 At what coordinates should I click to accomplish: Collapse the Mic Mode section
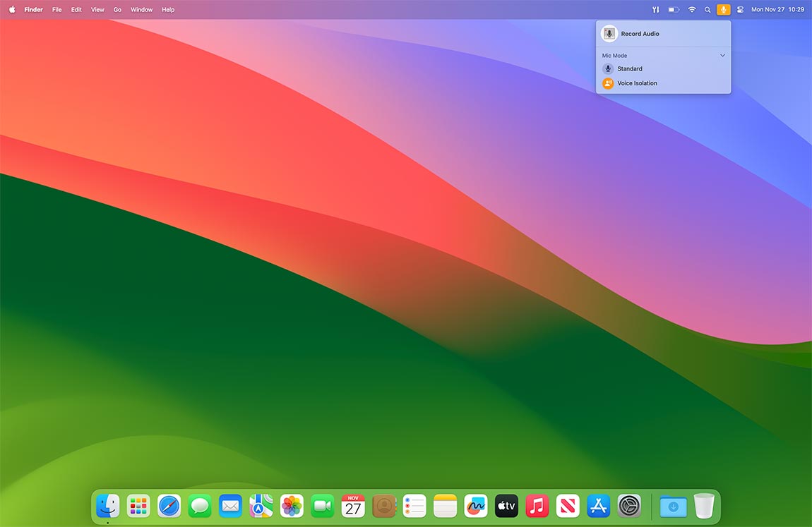(x=722, y=55)
